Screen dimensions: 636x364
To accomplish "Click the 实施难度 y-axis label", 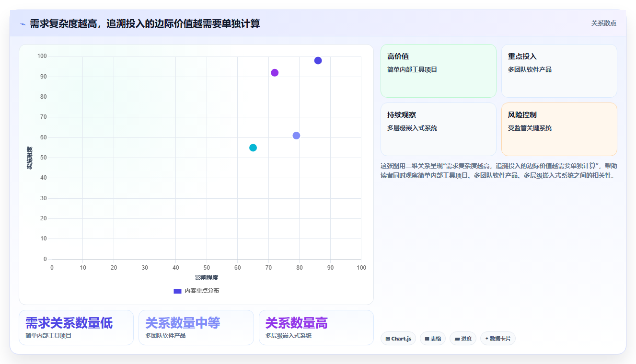I will tap(30, 158).
